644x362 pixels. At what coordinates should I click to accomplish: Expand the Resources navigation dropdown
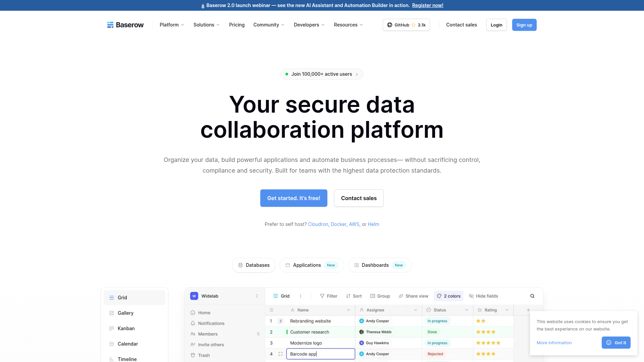[348, 25]
